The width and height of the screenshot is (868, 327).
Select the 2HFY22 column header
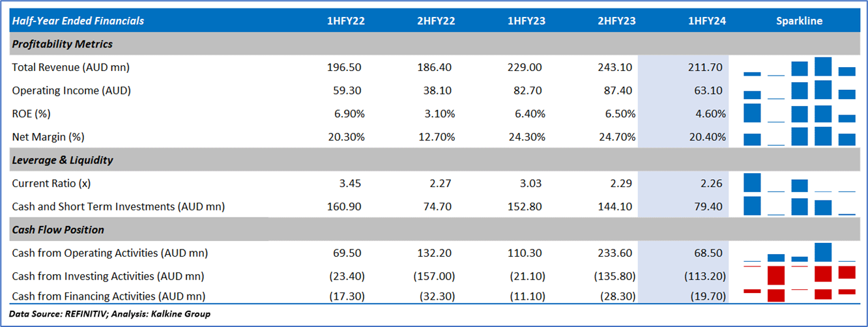[x=436, y=21]
